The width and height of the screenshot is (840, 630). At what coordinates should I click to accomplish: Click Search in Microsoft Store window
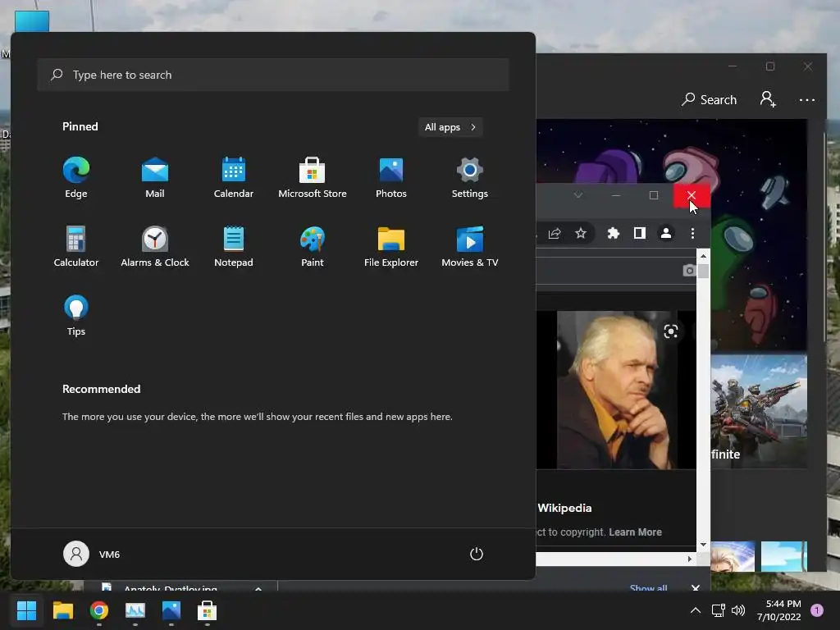coord(710,99)
